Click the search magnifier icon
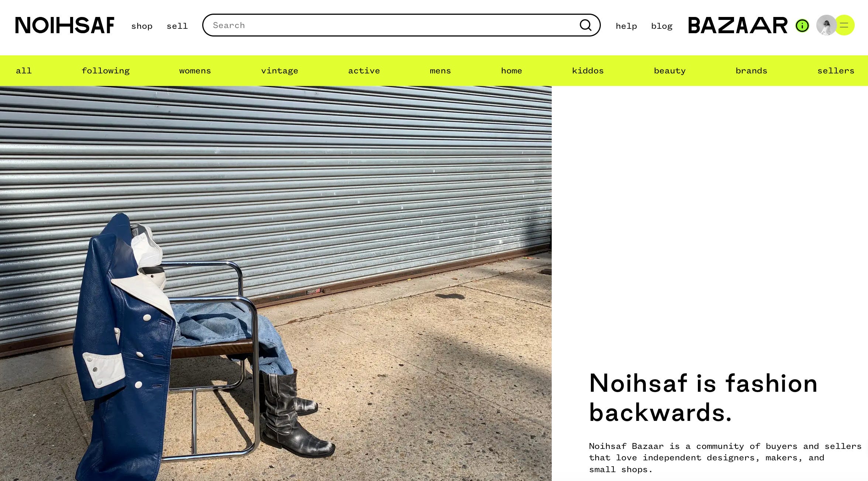The height and width of the screenshot is (481, 868). (585, 25)
